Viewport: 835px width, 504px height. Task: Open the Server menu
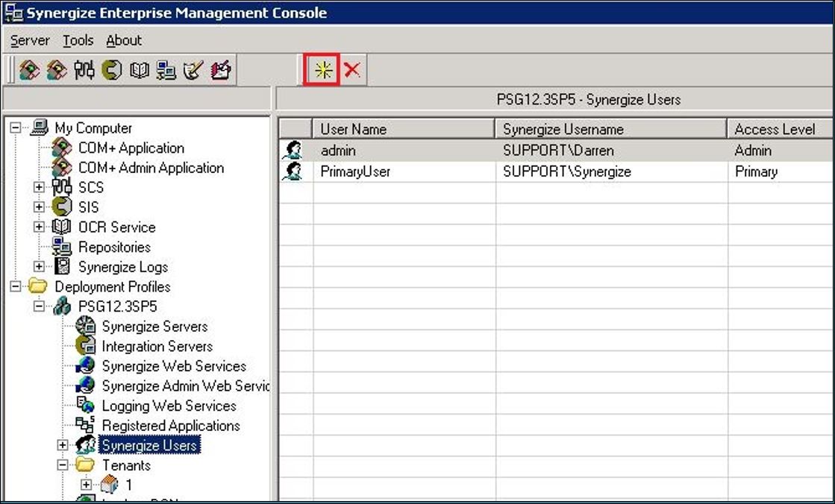(x=30, y=40)
